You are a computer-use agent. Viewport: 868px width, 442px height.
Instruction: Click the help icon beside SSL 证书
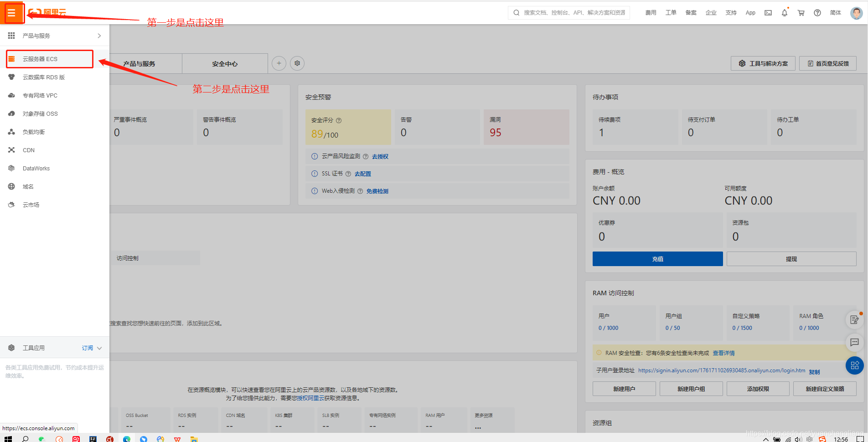tap(348, 174)
